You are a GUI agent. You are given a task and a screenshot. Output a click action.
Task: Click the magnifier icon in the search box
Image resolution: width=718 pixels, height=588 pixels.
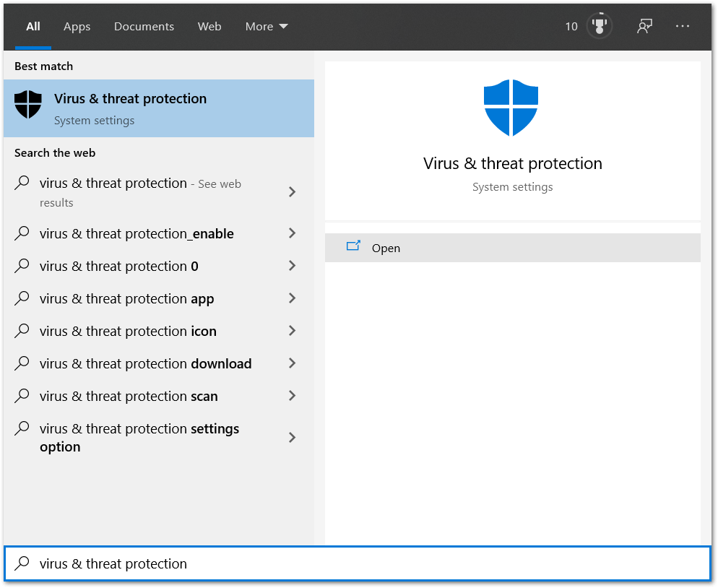22,563
